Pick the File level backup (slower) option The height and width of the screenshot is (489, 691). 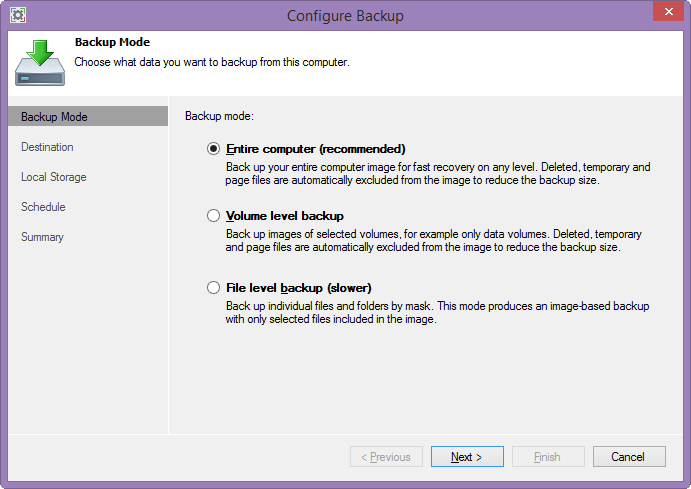[213, 287]
